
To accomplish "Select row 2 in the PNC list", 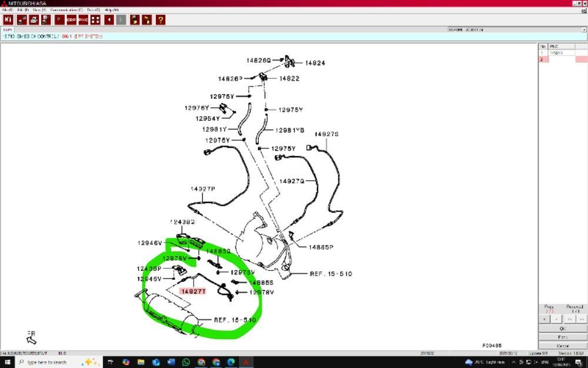I will (x=557, y=59).
